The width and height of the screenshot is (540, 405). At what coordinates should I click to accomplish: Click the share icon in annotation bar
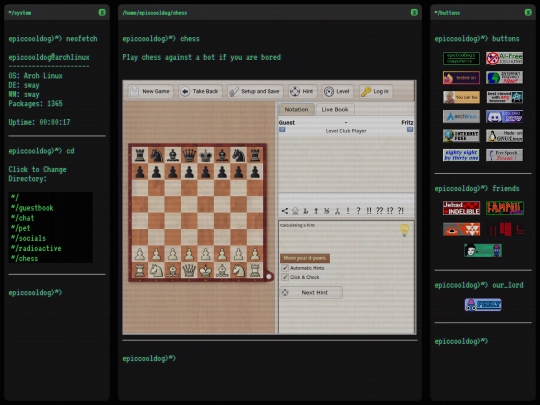point(284,211)
